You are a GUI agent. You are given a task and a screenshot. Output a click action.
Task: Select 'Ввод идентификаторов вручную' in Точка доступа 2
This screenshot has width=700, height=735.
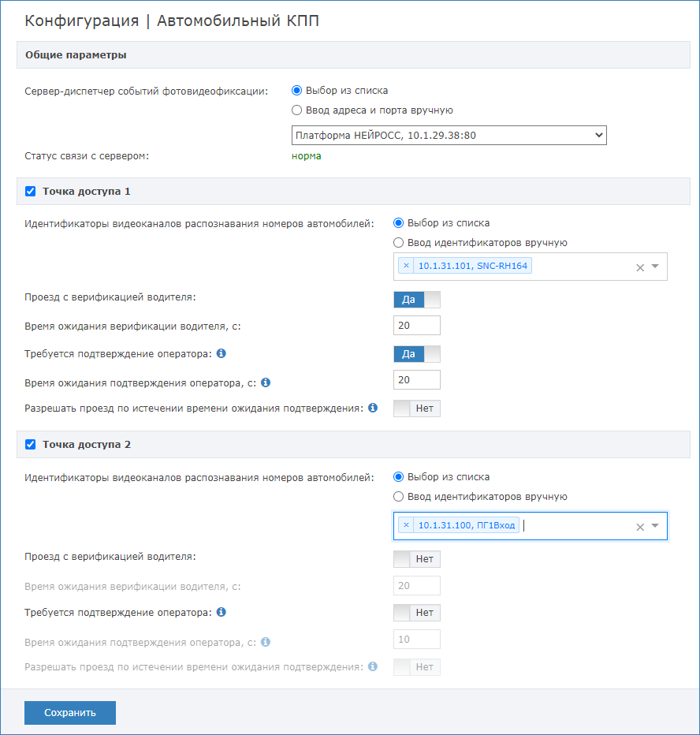tap(398, 496)
